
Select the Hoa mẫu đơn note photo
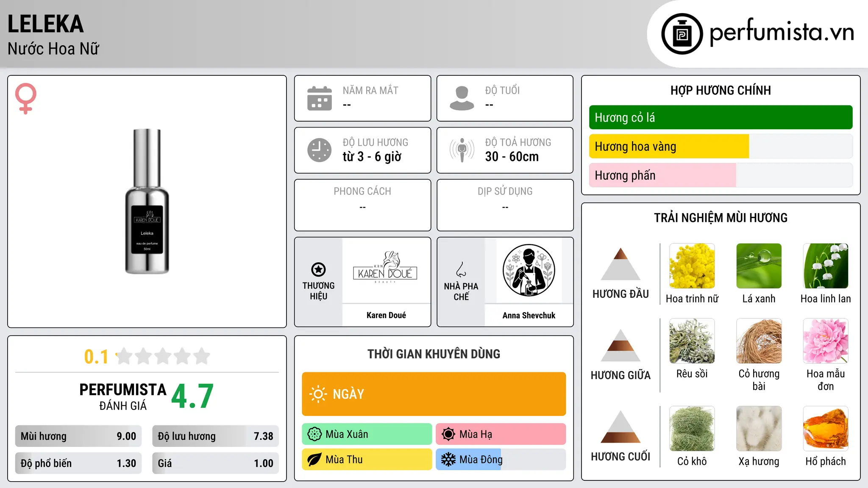tap(826, 341)
